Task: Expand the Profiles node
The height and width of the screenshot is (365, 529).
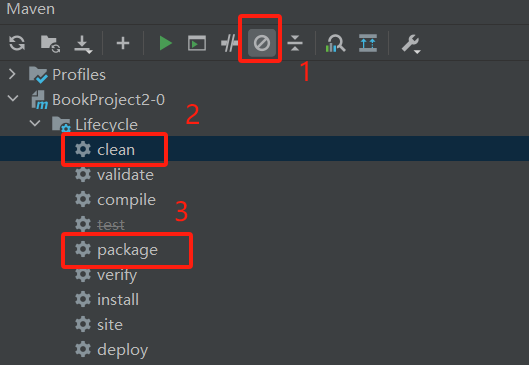Action: (12, 74)
